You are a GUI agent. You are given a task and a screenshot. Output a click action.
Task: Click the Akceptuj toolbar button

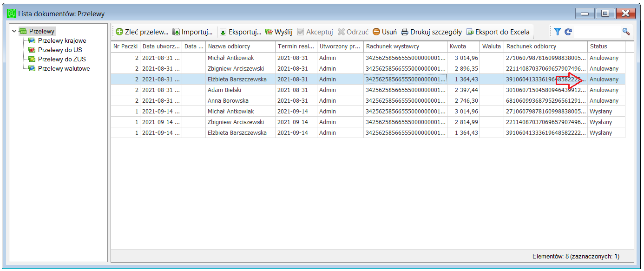click(x=315, y=32)
